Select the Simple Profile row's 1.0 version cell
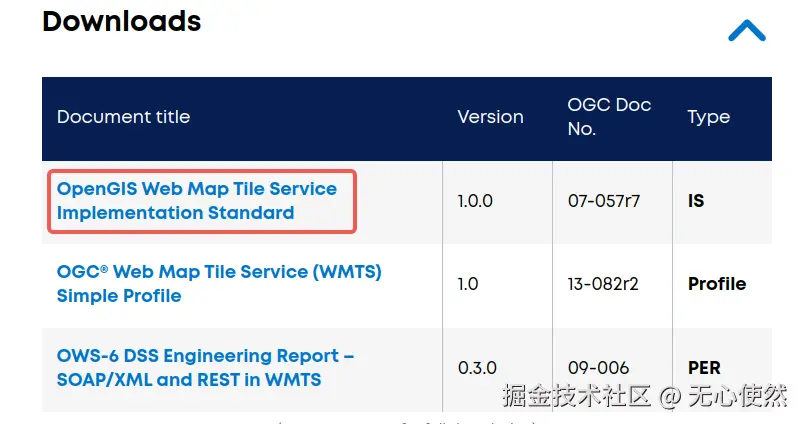The image size is (802, 424). coord(468,284)
